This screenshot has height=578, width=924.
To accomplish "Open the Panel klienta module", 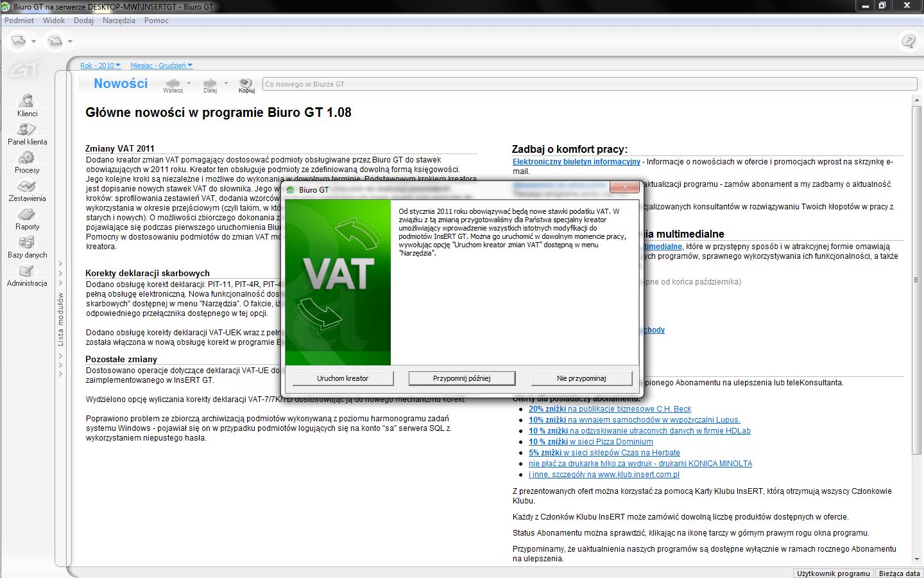I will [x=27, y=134].
